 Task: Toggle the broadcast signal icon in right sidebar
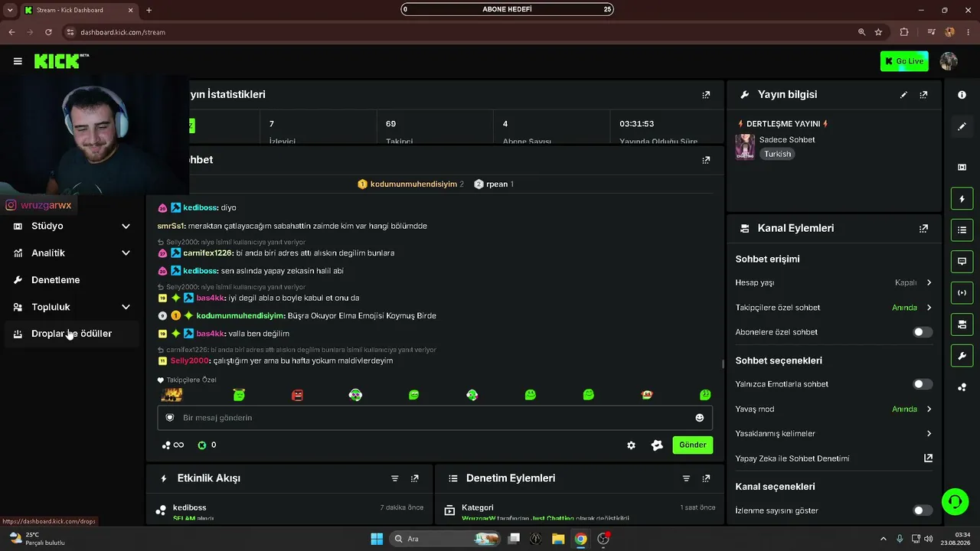click(962, 292)
